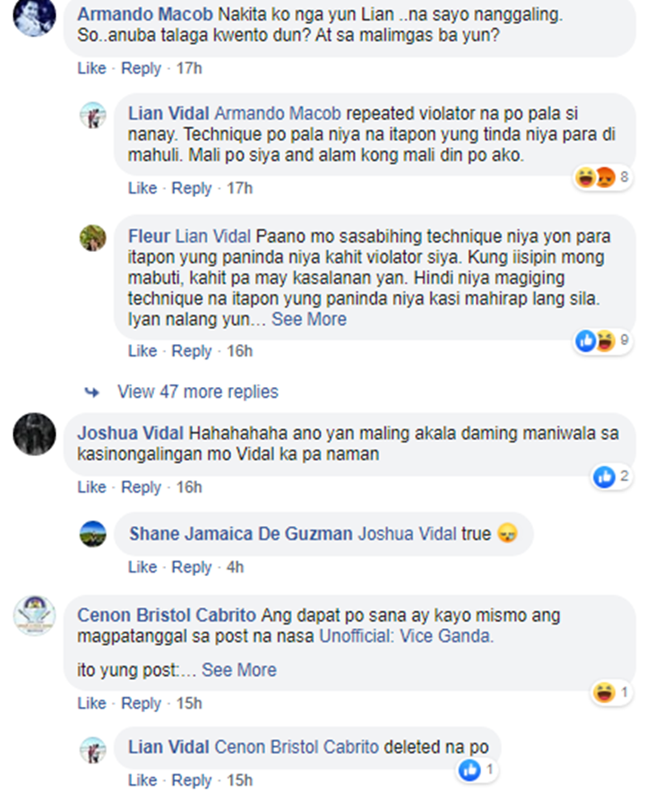Open Shane Jamaica De Guzman's profile name
Viewport: 672px width, 792px height.
[x=241, y=534]
